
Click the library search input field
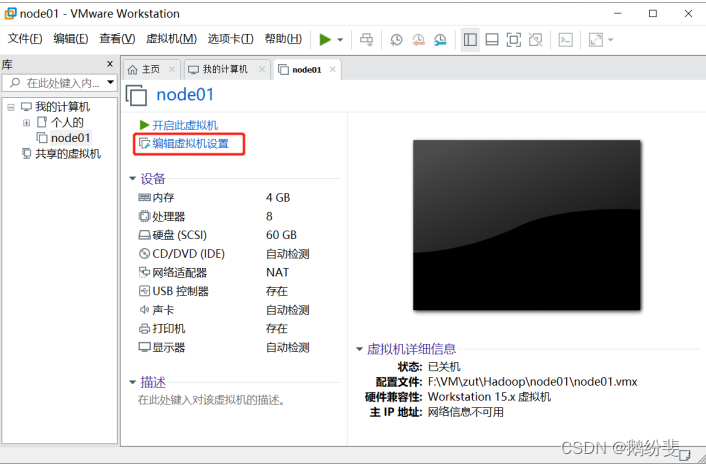tap(59, 83)
